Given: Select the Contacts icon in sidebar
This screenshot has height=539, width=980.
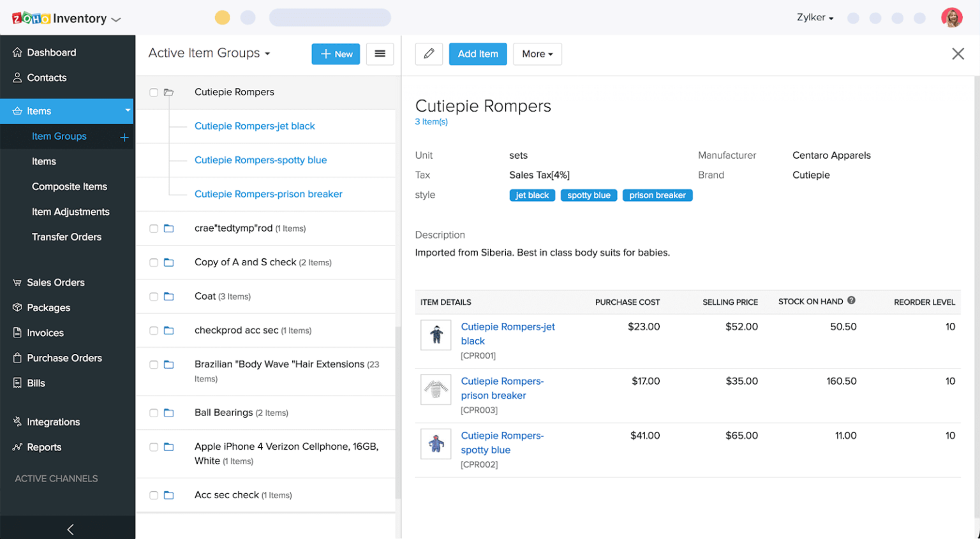Looking at the screenshot, I should tap(47, 77).
